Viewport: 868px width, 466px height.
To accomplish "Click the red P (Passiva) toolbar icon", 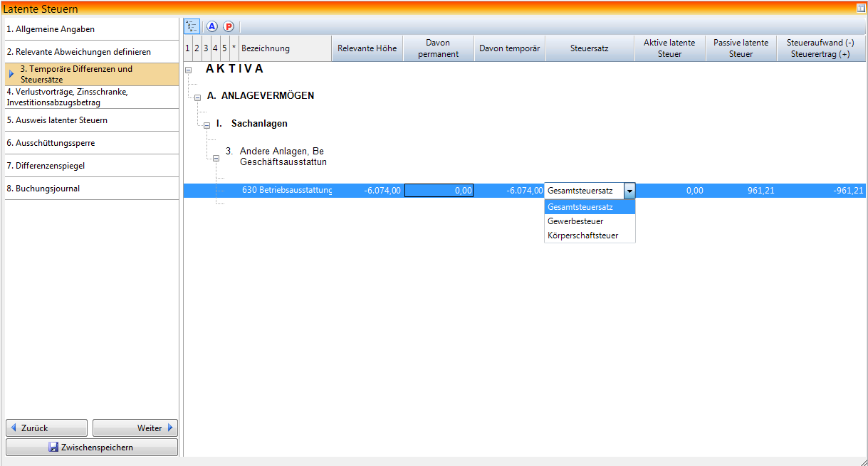I will tap(229, 26).
